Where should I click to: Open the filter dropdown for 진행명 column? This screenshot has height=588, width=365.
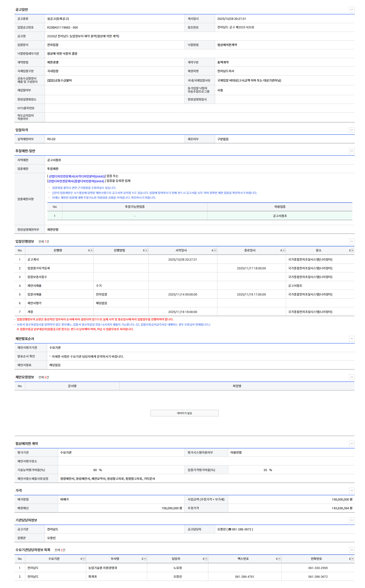pyautogui.click(x=91, y=250)
